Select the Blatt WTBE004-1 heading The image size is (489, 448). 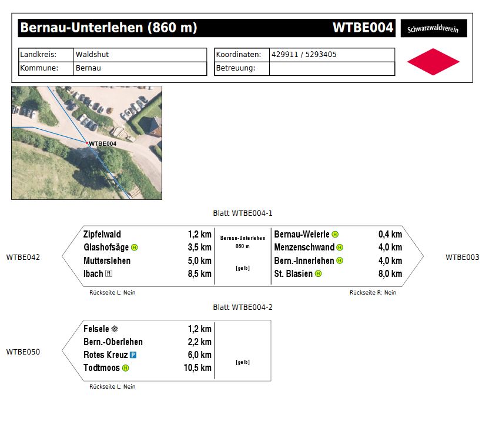pos(243,213)
